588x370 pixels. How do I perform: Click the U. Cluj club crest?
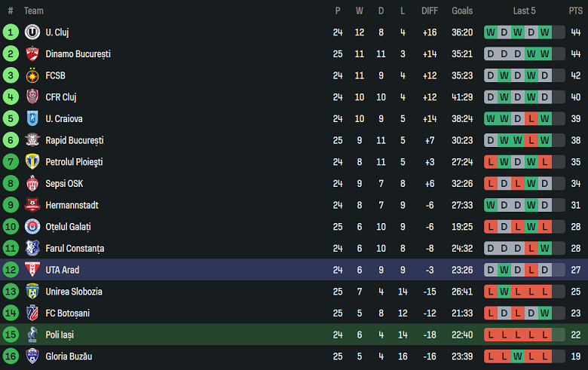[32, 32]
